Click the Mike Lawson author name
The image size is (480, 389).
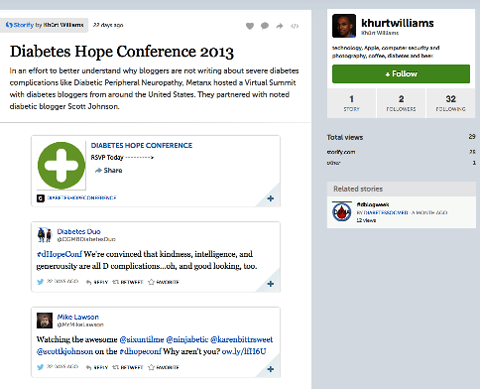pos(78,317)
